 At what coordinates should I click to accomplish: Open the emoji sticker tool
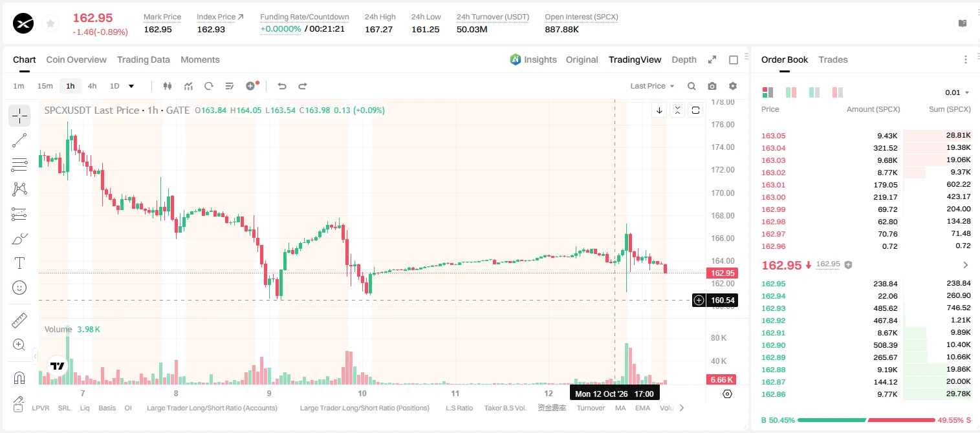19,288
